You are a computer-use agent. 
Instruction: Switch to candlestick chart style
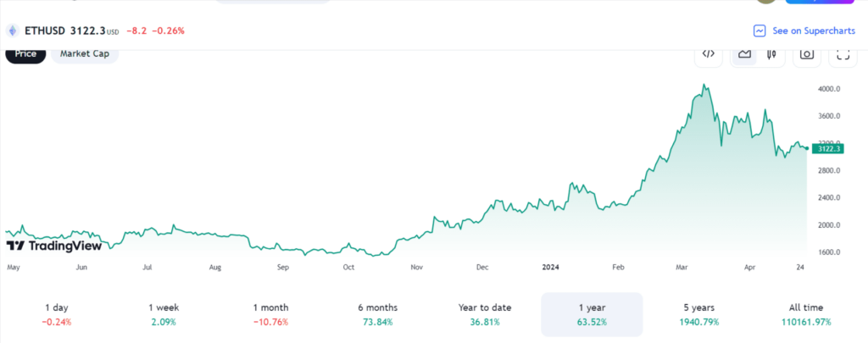pos(771,54)
